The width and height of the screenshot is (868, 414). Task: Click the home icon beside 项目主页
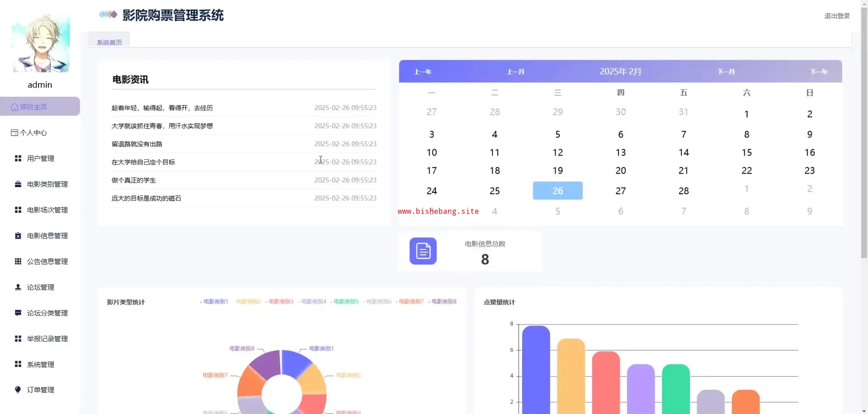pos(14,107)
